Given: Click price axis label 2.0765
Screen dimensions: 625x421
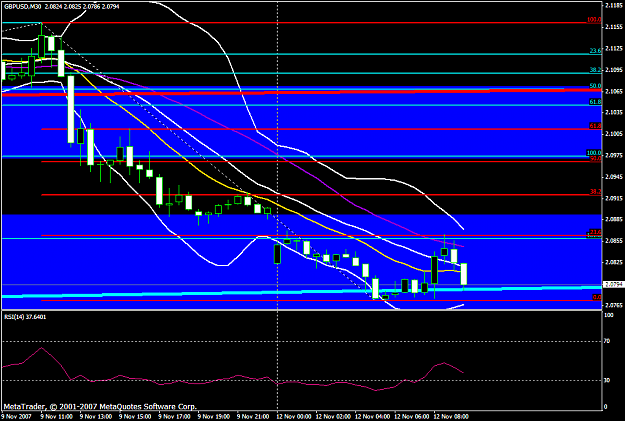Looking at the screenshot, I should click(x=614, y=305).
